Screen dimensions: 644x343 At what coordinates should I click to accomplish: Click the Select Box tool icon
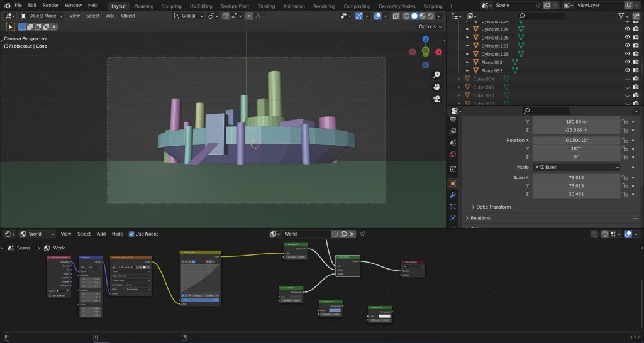point(11,27)
